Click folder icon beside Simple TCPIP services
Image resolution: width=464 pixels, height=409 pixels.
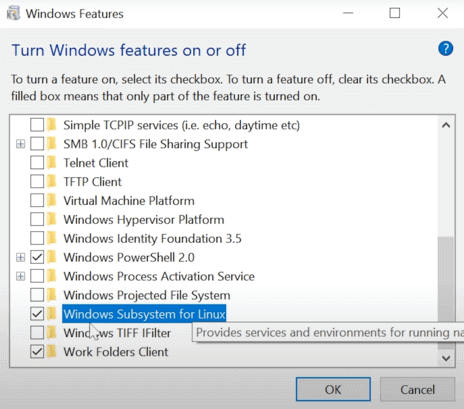51,125
